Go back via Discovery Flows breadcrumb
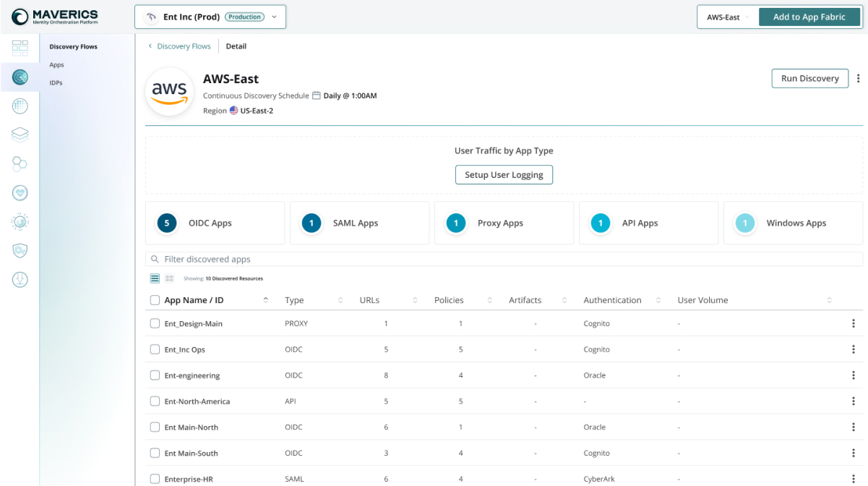868x486 pixels. [x=184, y=46]
